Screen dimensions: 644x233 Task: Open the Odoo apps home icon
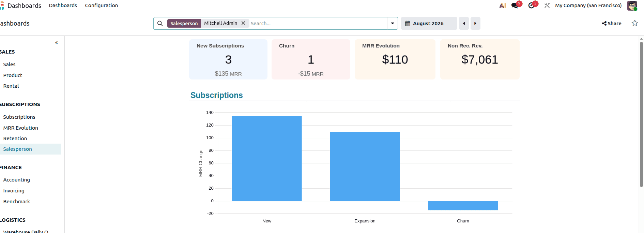pos(2,5)
